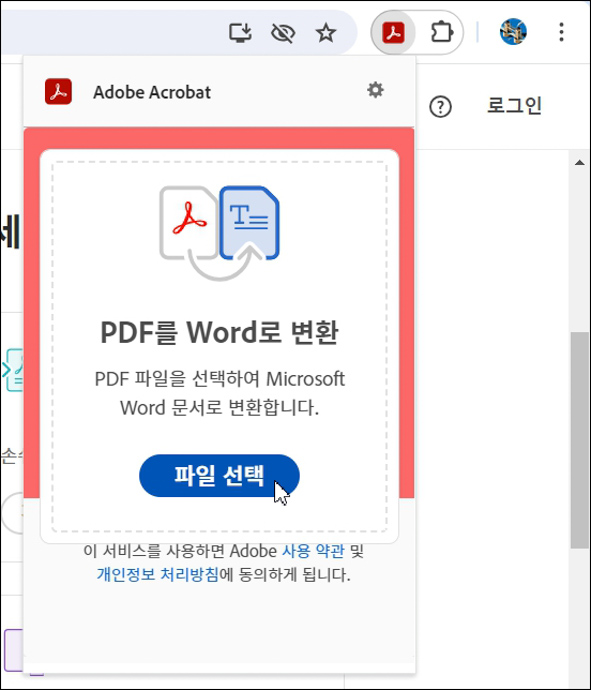Viewport: 591px width, 690px height.
Task: Click the 'PDF를 Word로 변환' heading
Action: 219,332
